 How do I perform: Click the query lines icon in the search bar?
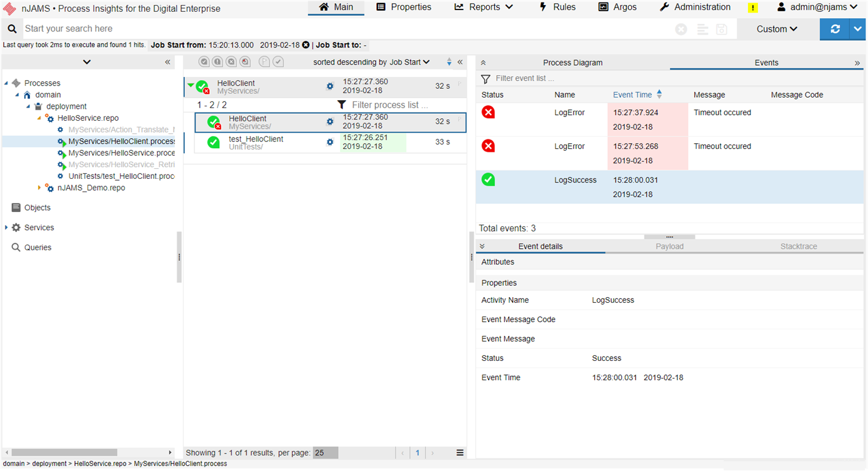pyautogui.click(x=702, y=29)
